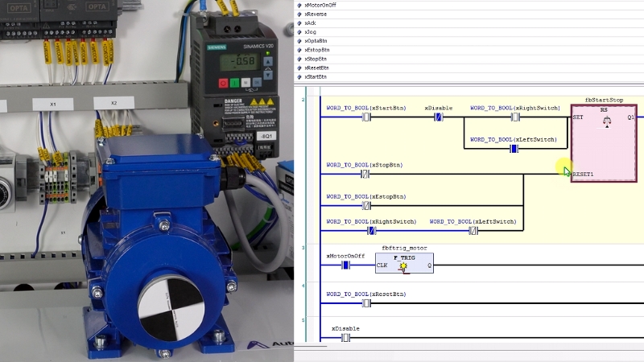Click the variable icon beside xEstopBtn in list
This screenshot has height=362, width=644.
click(299, 50)
